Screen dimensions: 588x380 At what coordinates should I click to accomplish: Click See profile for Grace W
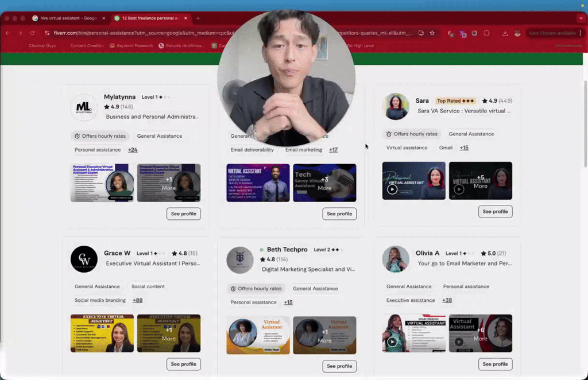pos(184,364)
